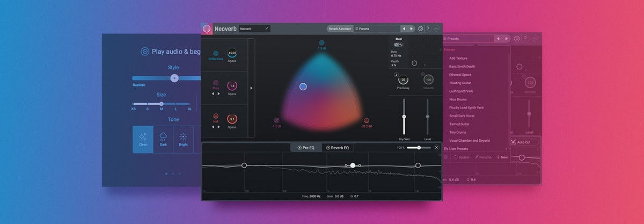Switch to the Reverb EQ tab
This screenshot has width=644, height=224.
pyautogui.click(x=338, y=147)
